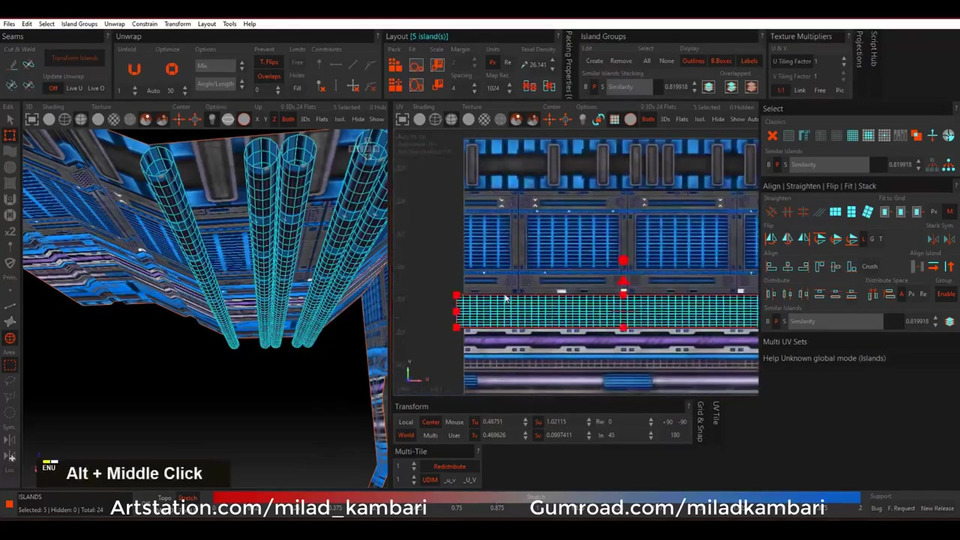Open the Tools menu
960x540 pixels.
tap(230, 24)
